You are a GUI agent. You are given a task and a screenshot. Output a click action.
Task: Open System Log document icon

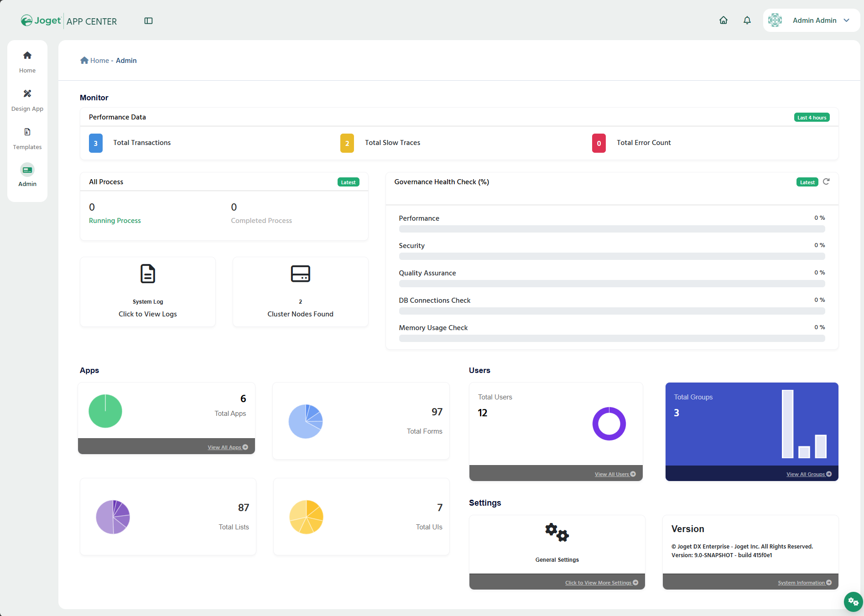[148, 274]
